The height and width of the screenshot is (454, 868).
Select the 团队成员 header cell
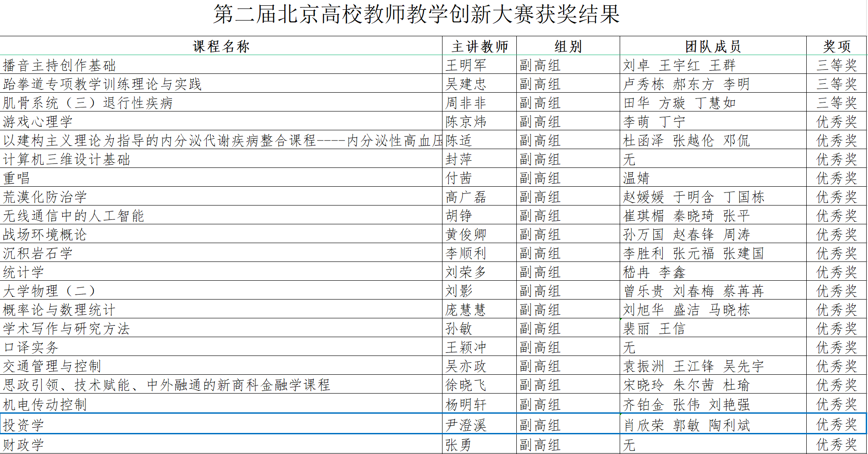[x=713, y=46]
